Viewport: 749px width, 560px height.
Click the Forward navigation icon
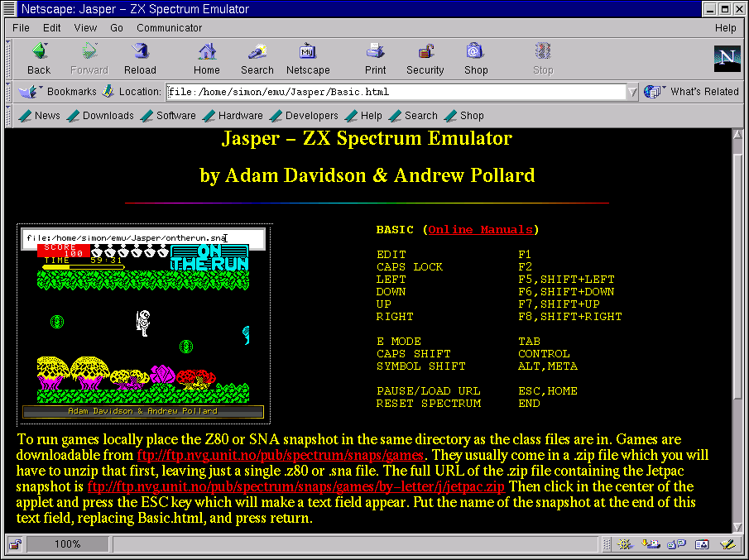click(89, 59)
